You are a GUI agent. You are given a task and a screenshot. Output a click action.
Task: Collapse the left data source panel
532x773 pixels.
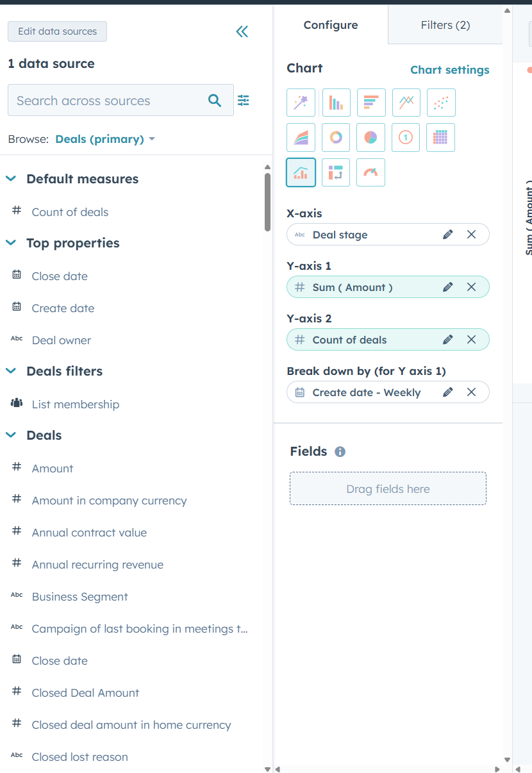242,31
